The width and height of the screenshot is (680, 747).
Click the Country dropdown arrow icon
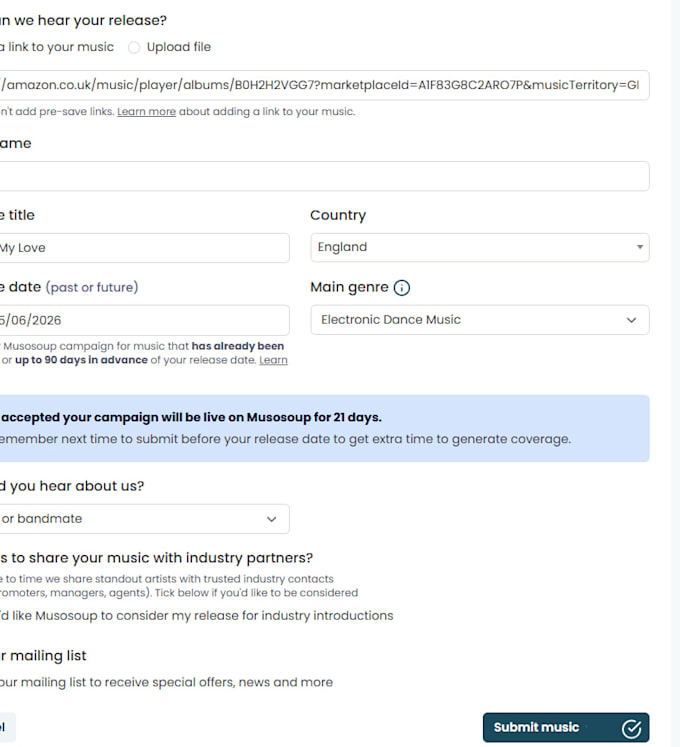639,247
